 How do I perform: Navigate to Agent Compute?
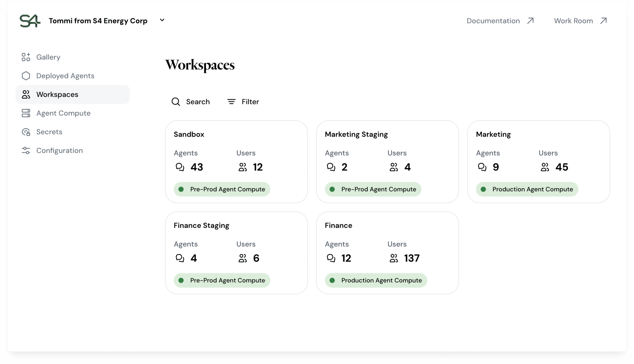73,113
